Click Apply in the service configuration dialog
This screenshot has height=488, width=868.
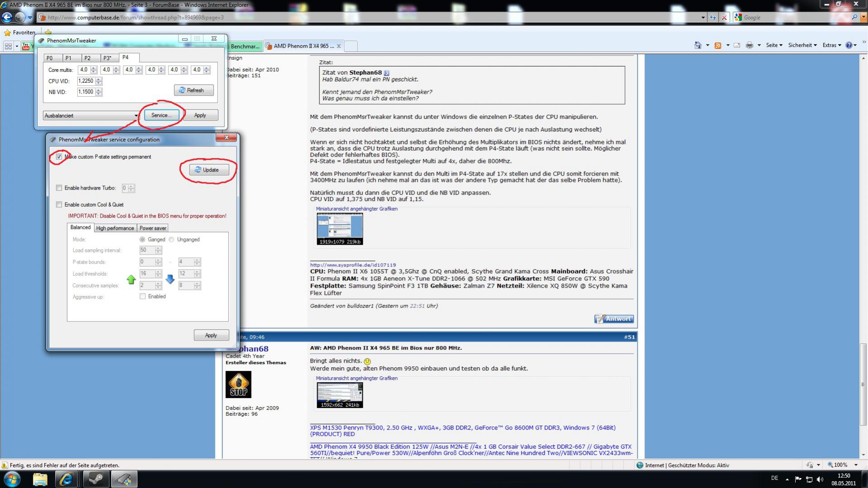(211, 335)
